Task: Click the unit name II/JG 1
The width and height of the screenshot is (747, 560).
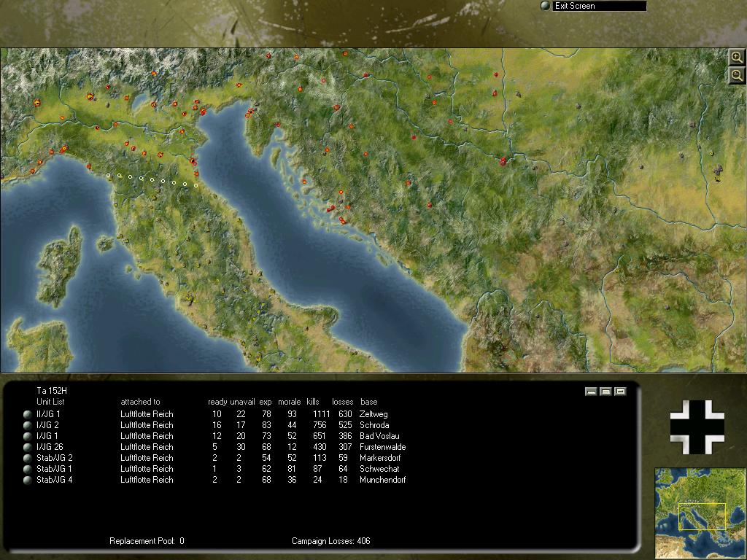Action: tap(48, 414)
